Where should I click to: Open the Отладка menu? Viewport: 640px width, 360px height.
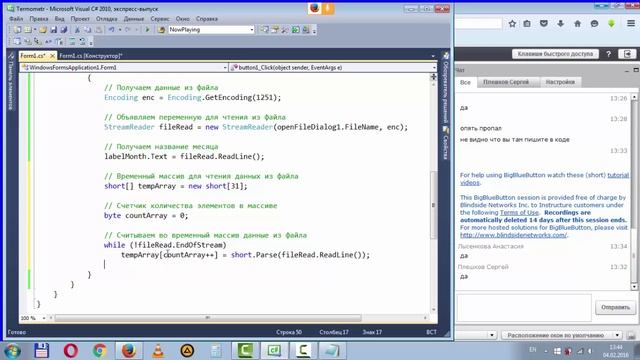pos(107,19)
